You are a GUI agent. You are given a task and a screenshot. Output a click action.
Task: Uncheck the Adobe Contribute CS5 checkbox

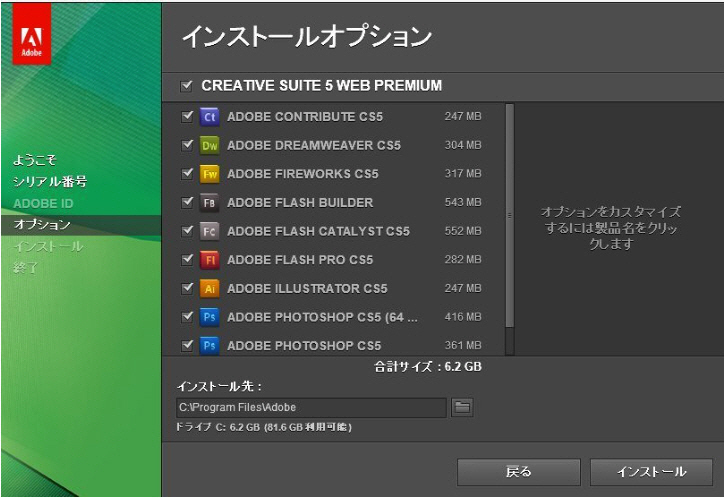pos(187,116)
